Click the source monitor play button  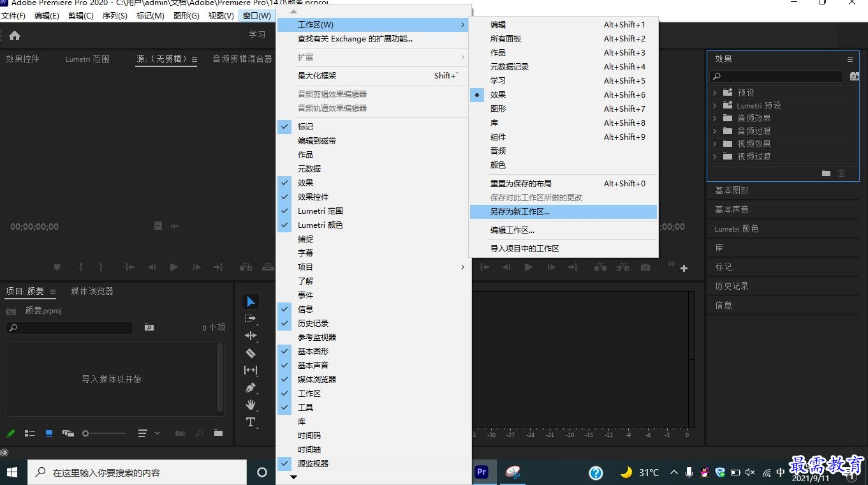[x=173, y=267]
